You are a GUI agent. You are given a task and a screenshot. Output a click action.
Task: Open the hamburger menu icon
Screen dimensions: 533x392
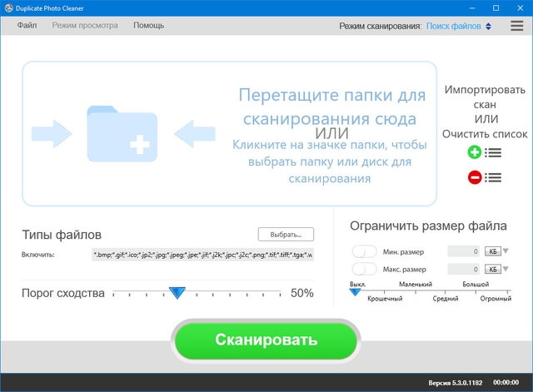pos(516,26)
